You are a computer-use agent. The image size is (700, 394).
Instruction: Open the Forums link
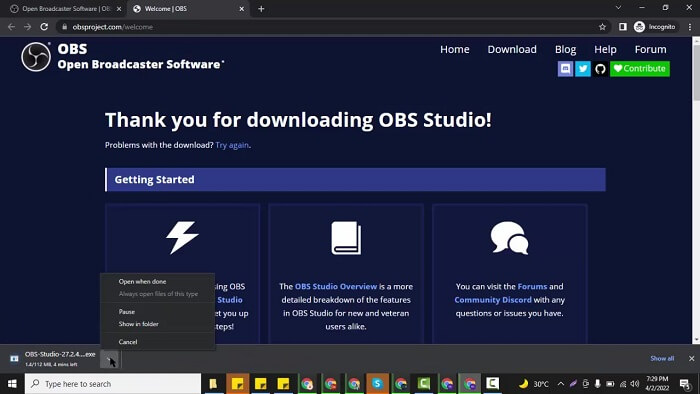coord(532,286)
